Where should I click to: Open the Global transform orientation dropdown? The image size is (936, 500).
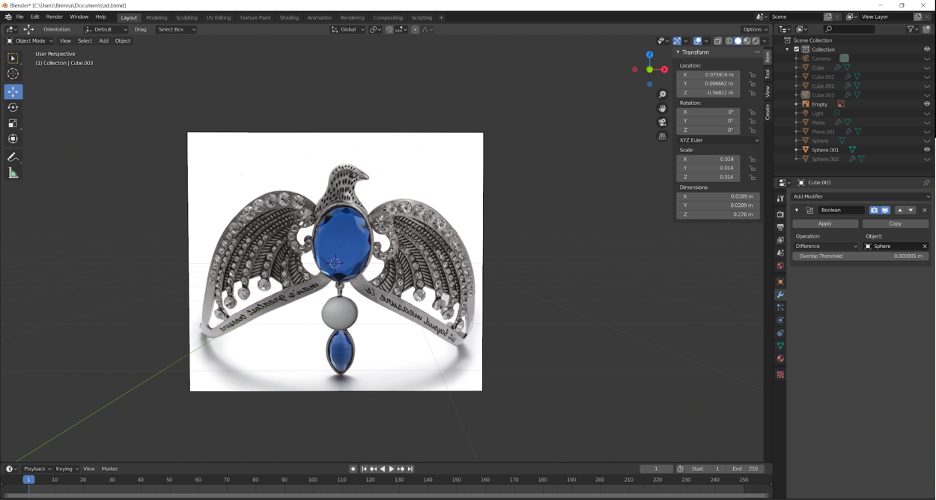347,29
